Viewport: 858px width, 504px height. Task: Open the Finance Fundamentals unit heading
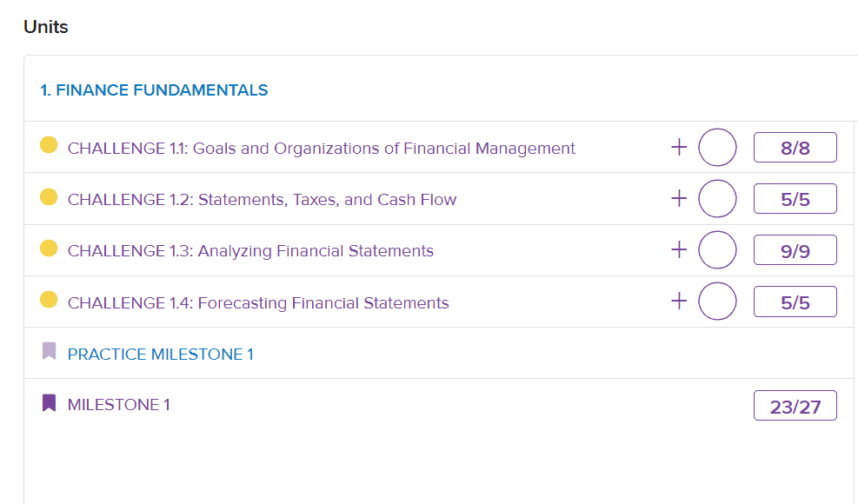coord(154,90)
